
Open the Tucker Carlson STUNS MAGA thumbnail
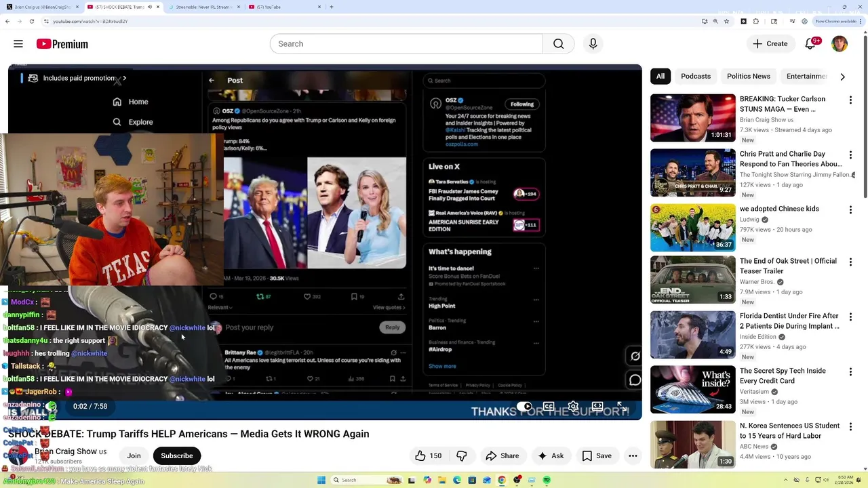[x=692, y=118]
